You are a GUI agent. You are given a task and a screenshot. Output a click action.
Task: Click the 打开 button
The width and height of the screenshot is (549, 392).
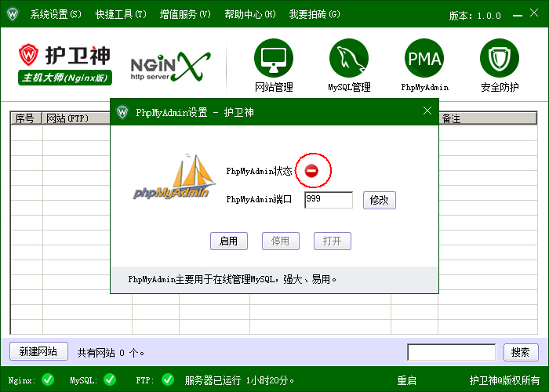point(333,241)
